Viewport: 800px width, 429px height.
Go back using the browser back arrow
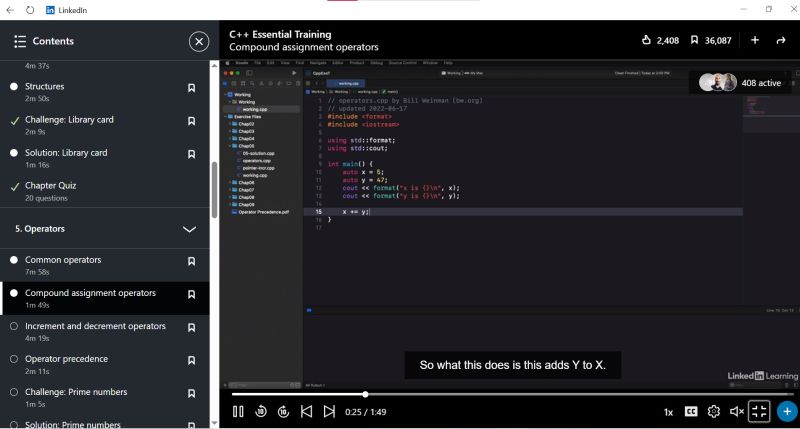point(10,10)
